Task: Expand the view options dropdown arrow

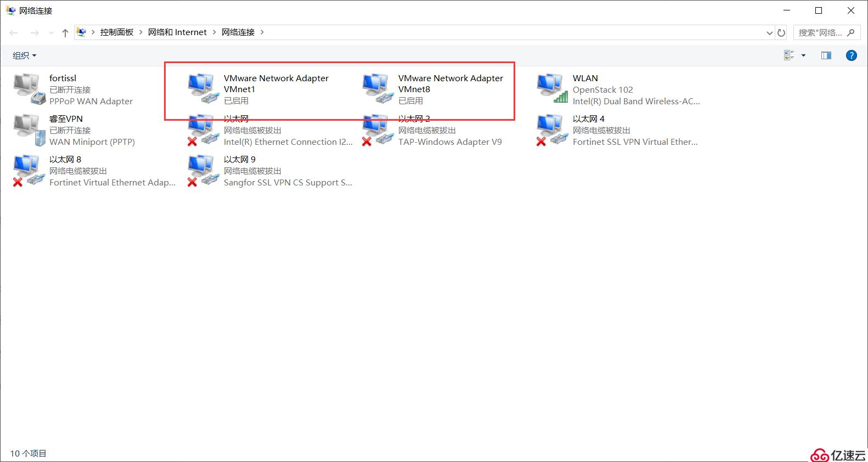Action: 804,55
